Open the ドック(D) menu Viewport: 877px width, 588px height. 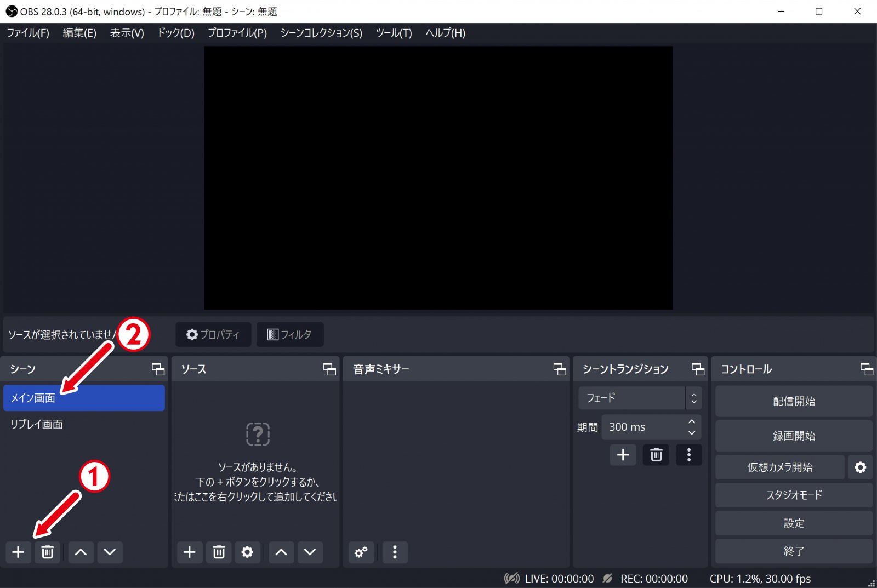coord(176,33)
